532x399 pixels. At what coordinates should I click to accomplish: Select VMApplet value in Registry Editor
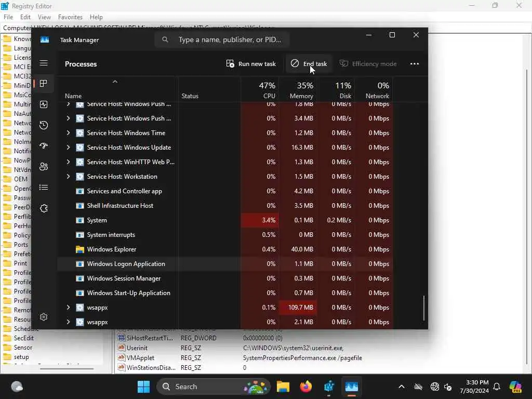click(x=140, y=357)
